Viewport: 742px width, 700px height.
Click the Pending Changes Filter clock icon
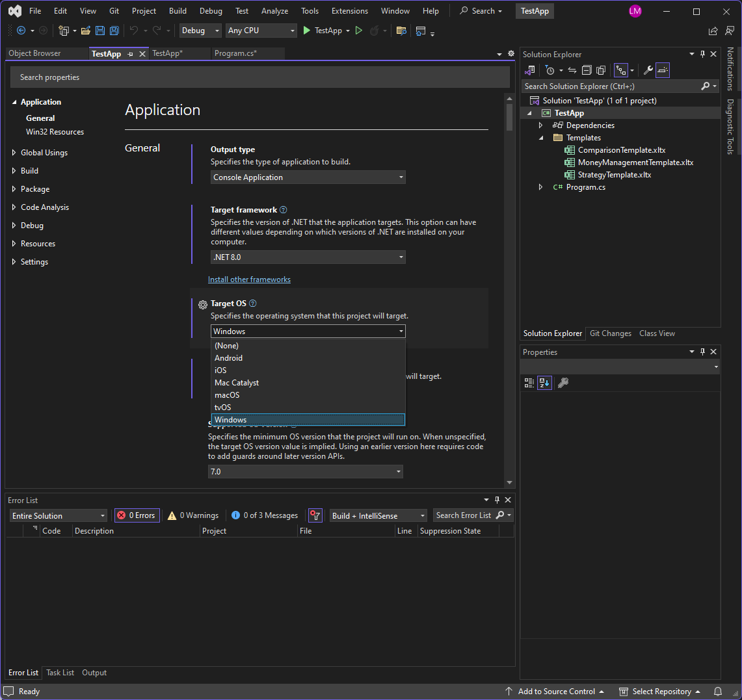tap(550, 70)
